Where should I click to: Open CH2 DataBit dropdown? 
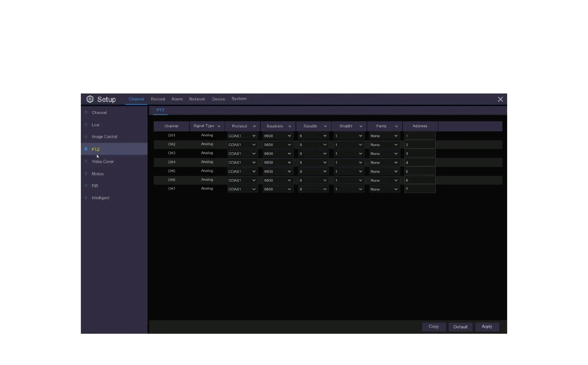pyautogui.click(x=313, y=145)
